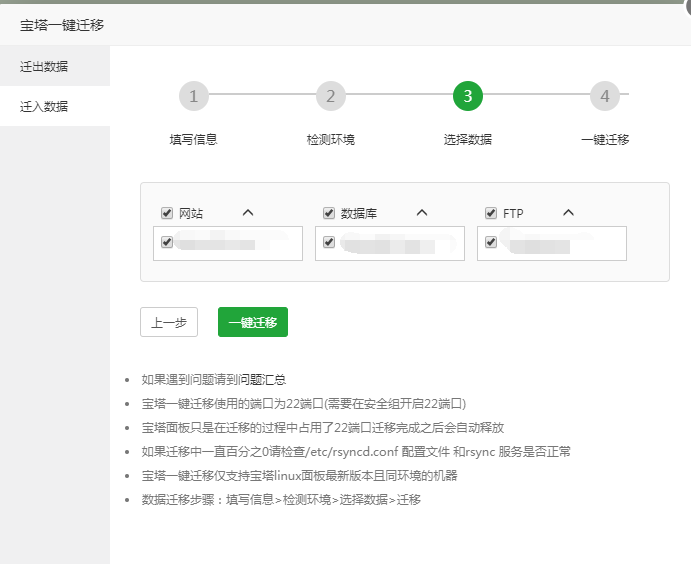
Task: Collapse the 数据库 list with chevron
Action: (x=422, y=213)
